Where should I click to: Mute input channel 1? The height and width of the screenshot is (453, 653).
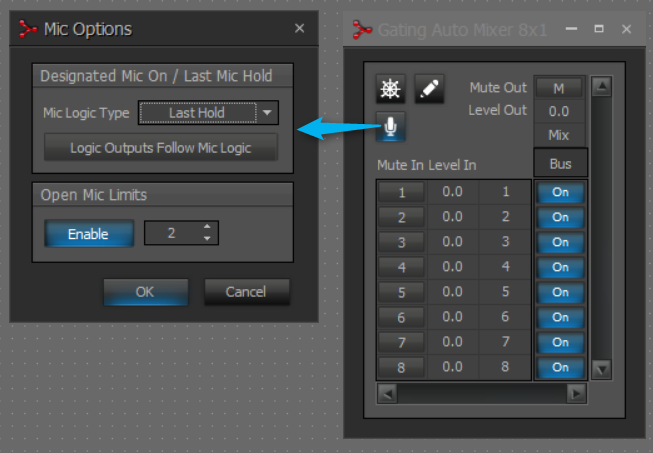(x=402, y=191)
